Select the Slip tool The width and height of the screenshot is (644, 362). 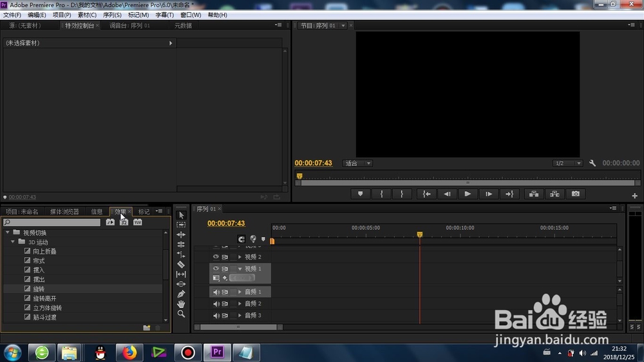pyautogui.click(x=181, y=274)
